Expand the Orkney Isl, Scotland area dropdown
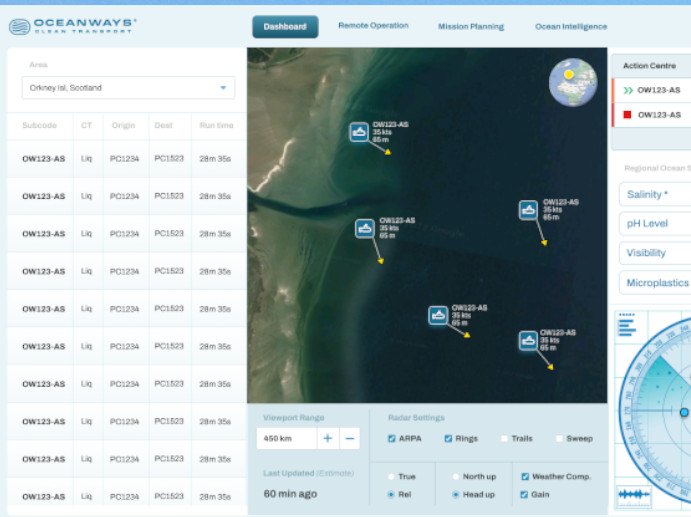691x517 pixels. [128, 88]
